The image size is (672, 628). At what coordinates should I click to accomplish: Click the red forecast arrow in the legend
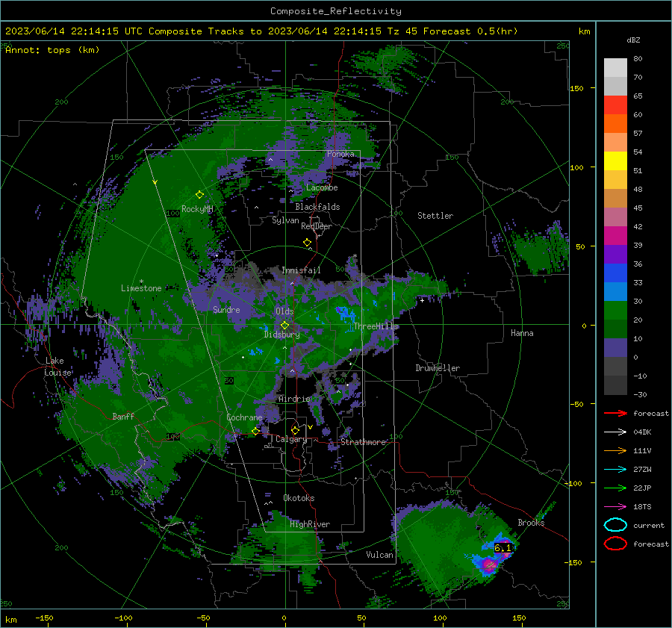(615, 413)
